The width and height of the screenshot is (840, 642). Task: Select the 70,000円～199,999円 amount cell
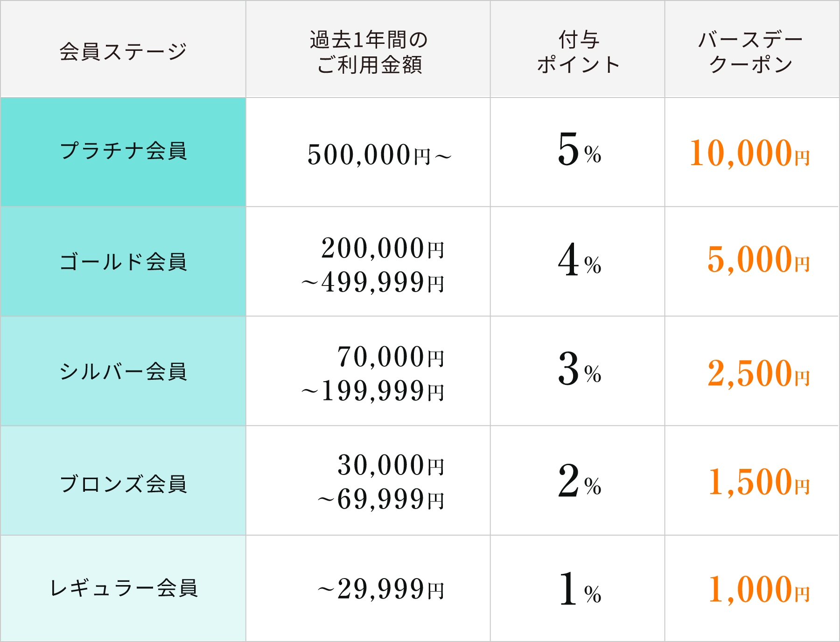(x=373, y=373)
